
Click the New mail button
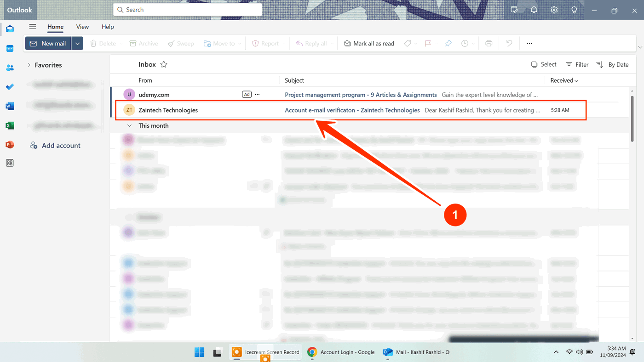click(48, 43)
